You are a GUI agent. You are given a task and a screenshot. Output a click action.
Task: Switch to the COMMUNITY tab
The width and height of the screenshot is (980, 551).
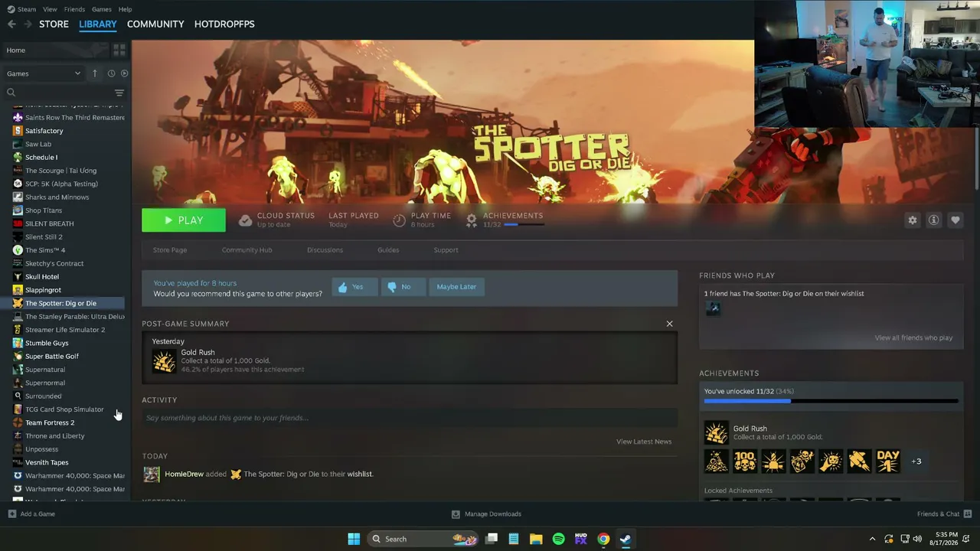click(155, 24)
